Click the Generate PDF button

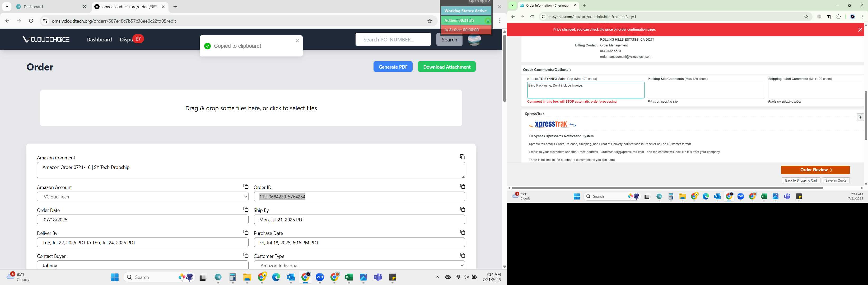[x=393, y=66]
